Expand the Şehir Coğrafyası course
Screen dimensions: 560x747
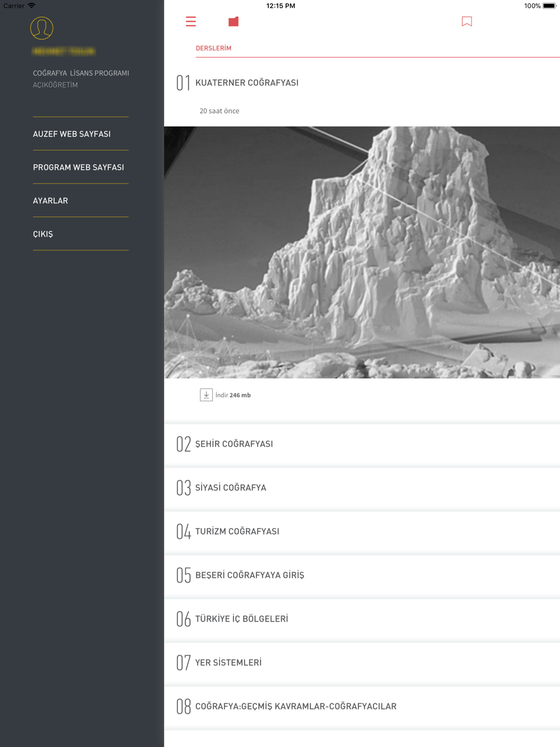coord(234,444)
